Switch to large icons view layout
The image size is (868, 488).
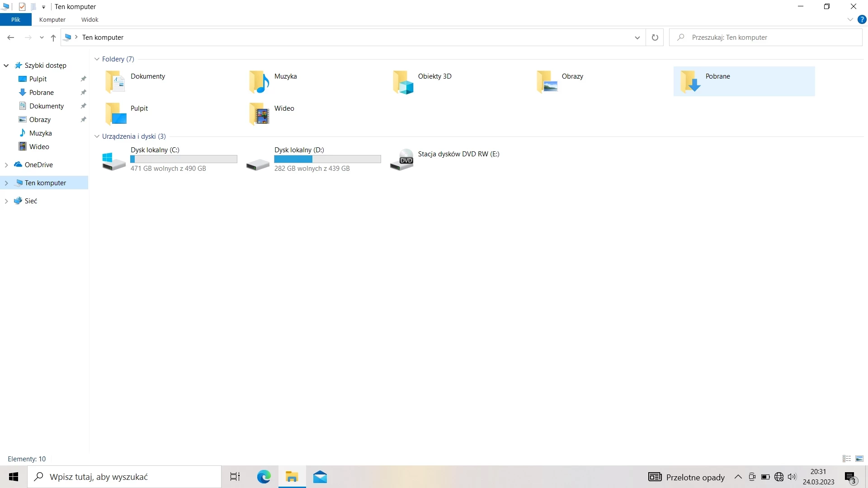(859, 459)
